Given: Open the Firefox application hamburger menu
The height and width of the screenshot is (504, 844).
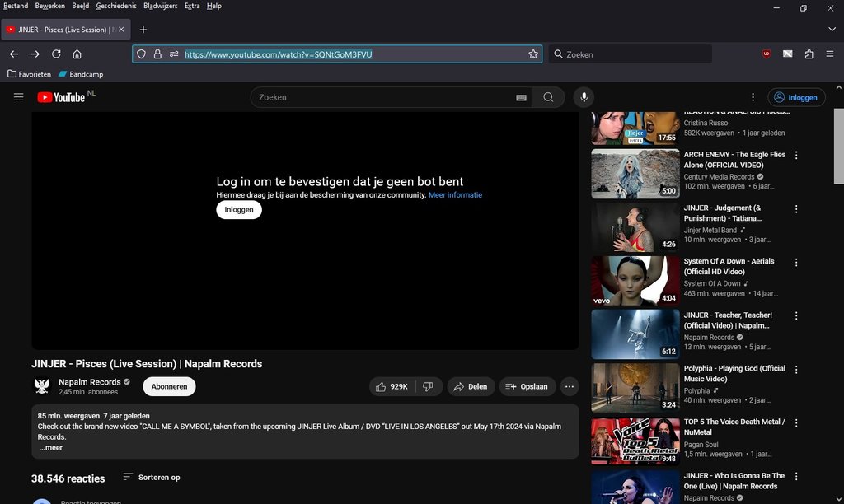Looking at the screenshot, I should click(830, 54).
